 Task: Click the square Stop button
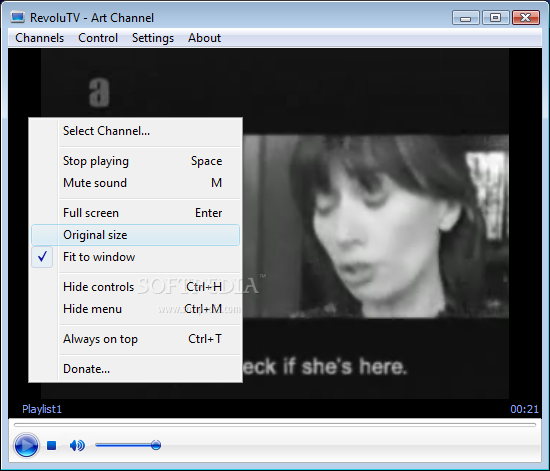tap(52, 445)
